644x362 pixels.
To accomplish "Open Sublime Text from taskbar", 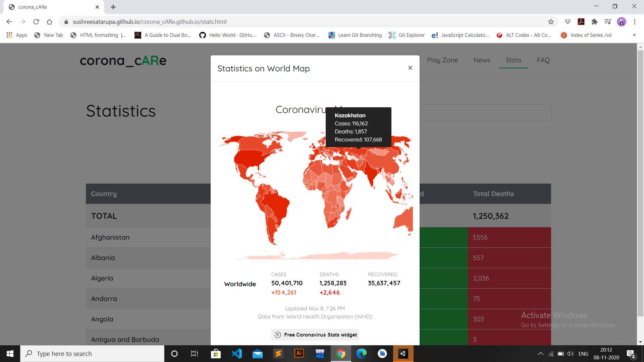I will coord(278,354).
